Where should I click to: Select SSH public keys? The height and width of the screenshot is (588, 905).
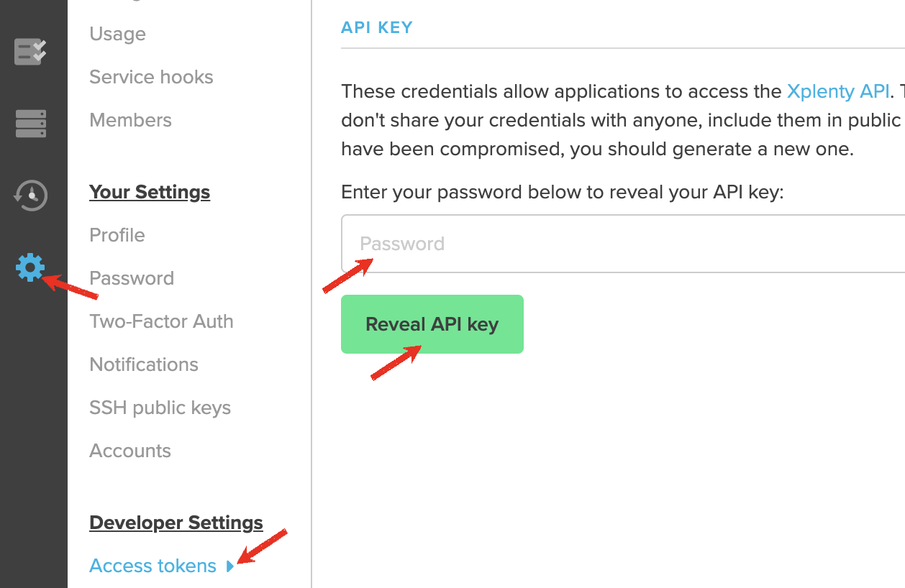(x=160, y=408)
